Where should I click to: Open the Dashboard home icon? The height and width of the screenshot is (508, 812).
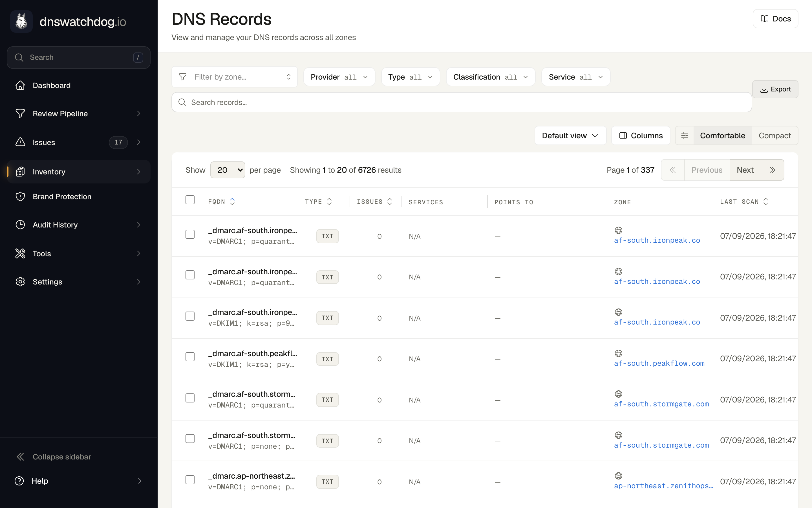pos(20,85)
